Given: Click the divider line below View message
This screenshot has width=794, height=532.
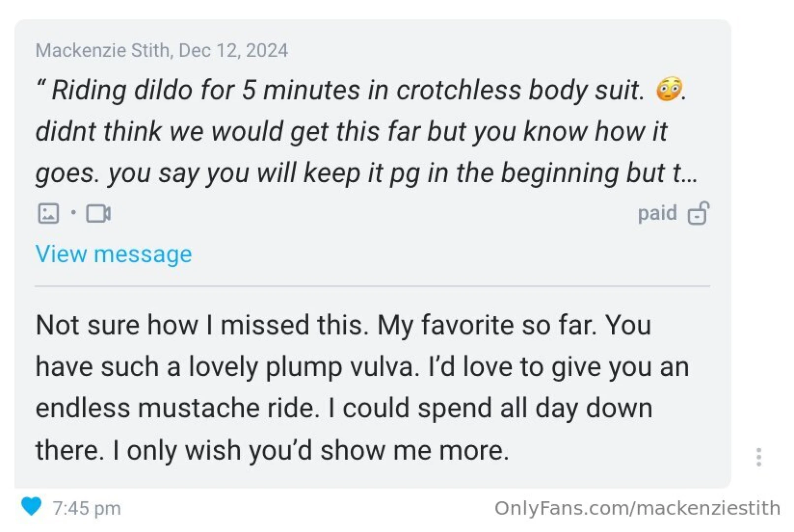Looking at the screenshot, I should 372,286.
